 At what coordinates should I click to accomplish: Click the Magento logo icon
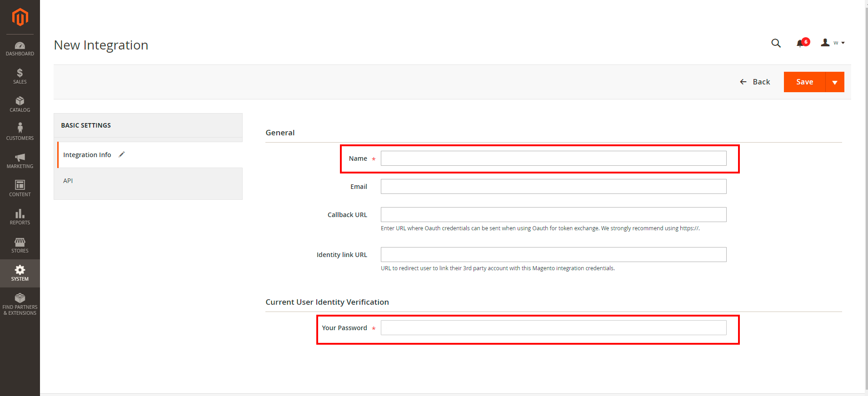pyautogui.click(x=20, y=17)
